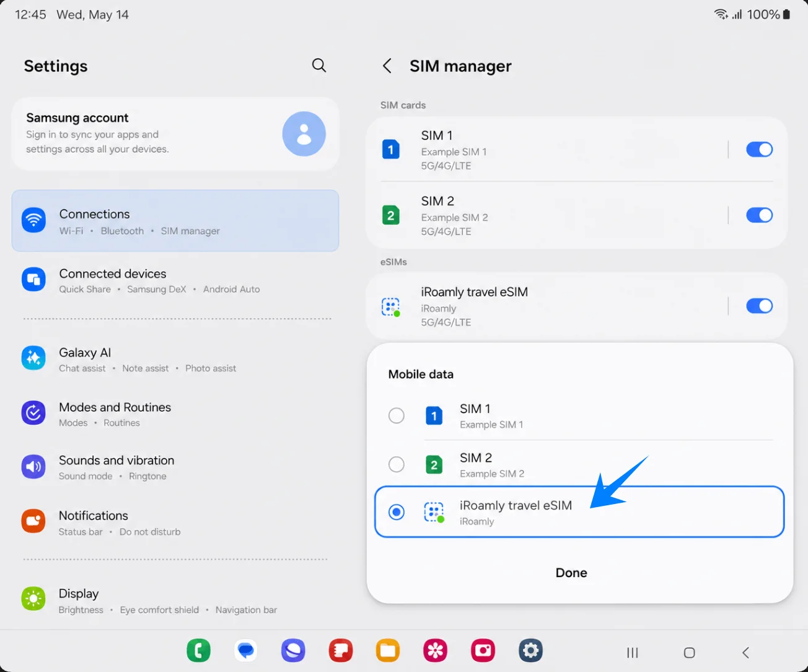
Task: Tap the date Wed, May 14
Action: (92, 14)
